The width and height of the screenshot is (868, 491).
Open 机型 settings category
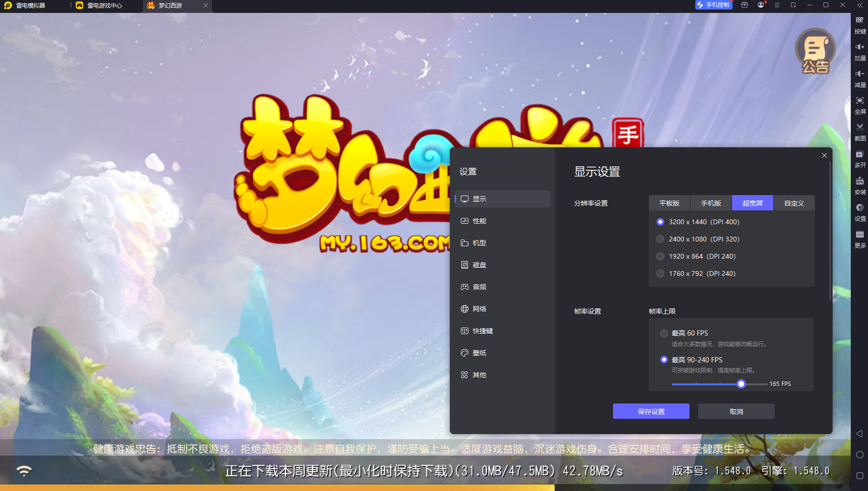point(502,243)
